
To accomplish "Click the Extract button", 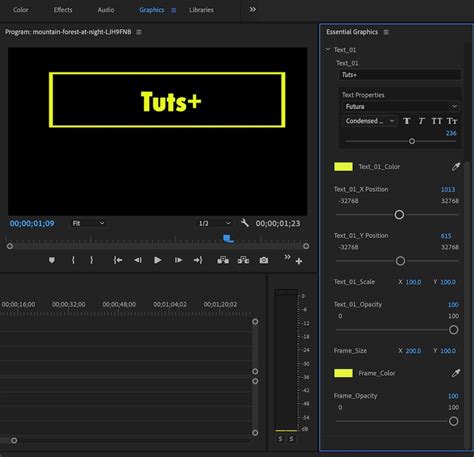I will (x=243, y=260).
